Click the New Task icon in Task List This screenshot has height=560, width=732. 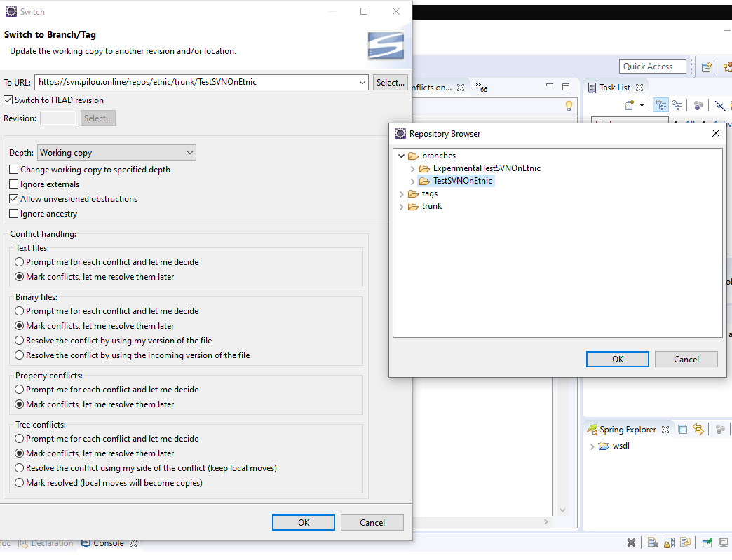pyautogui.click(x=630, y=105)
